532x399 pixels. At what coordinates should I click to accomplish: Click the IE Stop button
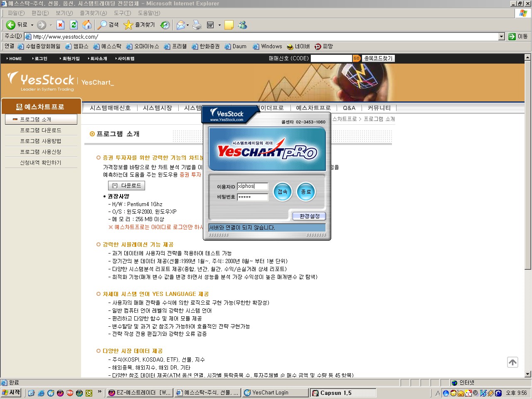60,25
